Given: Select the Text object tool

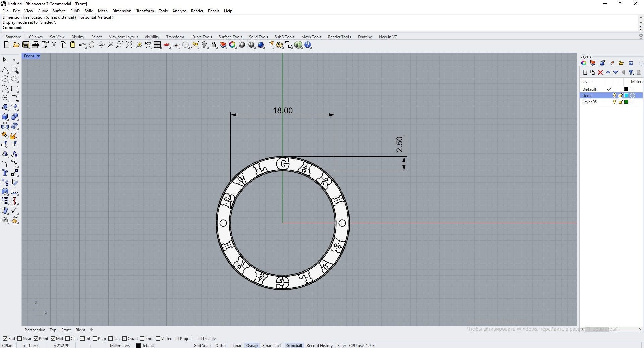Looking at the screenshot, I should 5,173.
